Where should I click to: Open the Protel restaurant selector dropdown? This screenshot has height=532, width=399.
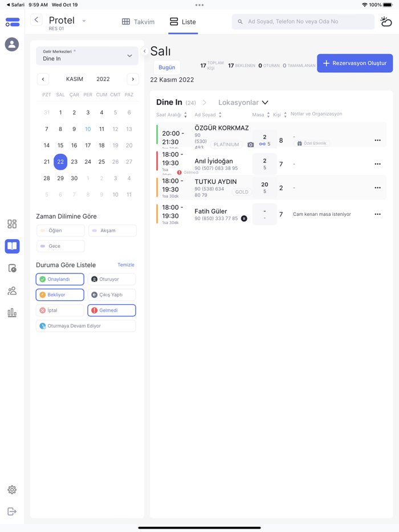[x=84, y=21]
